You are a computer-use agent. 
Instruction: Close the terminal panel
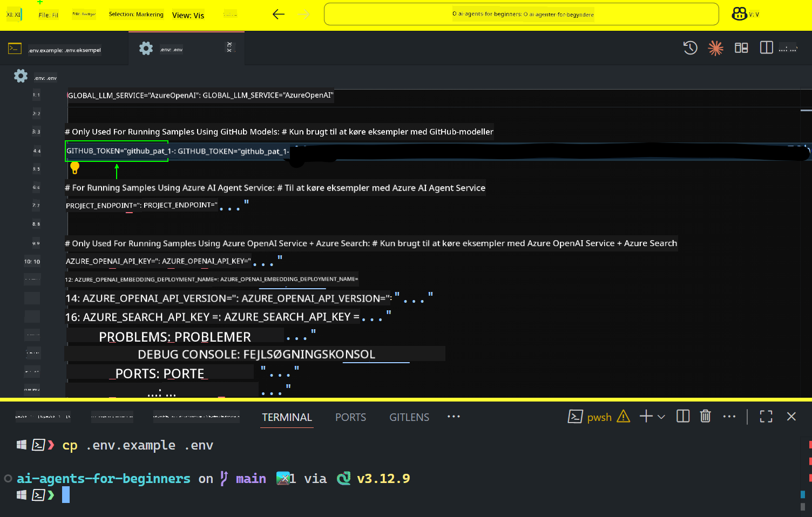click(791, 416)
